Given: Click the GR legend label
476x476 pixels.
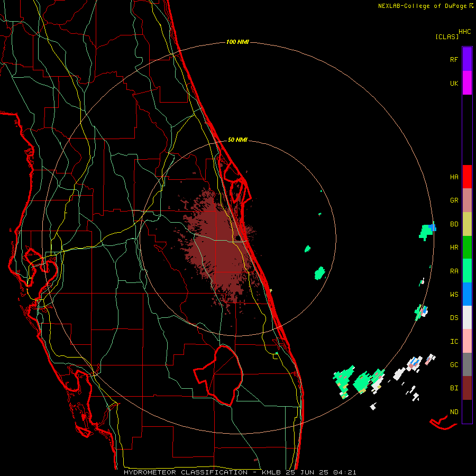Looking at the screenshot, I should tap(454, 200).
